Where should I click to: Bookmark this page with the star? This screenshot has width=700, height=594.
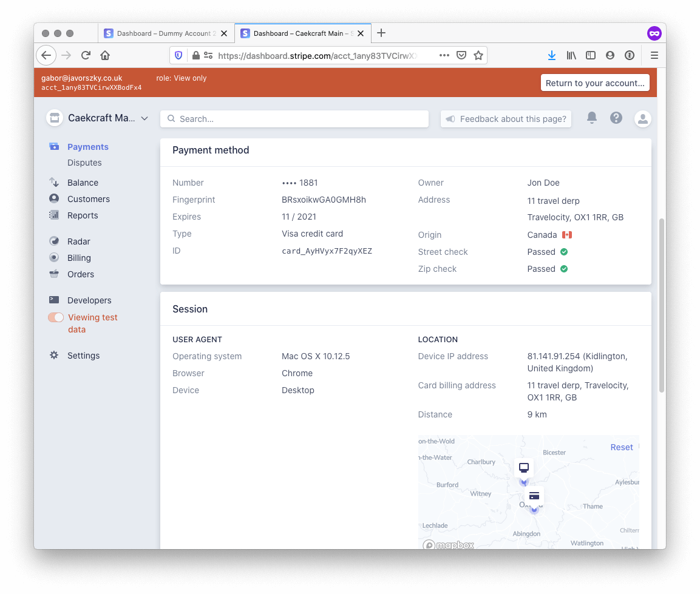478,55
